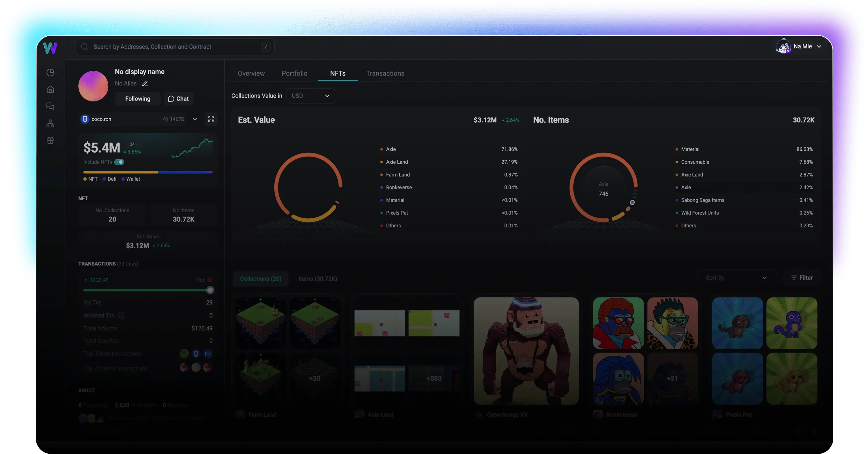Viewport: 868px width, 454px height.
Task: Click the 24H portfolio sparkline chart
Action: coord(192,148)
